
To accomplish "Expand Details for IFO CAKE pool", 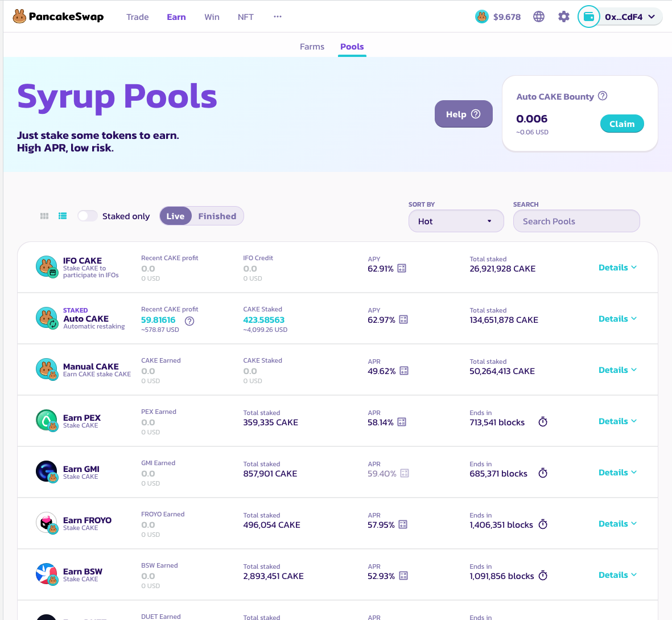I will pyautogui.click(x=617, y=268).
